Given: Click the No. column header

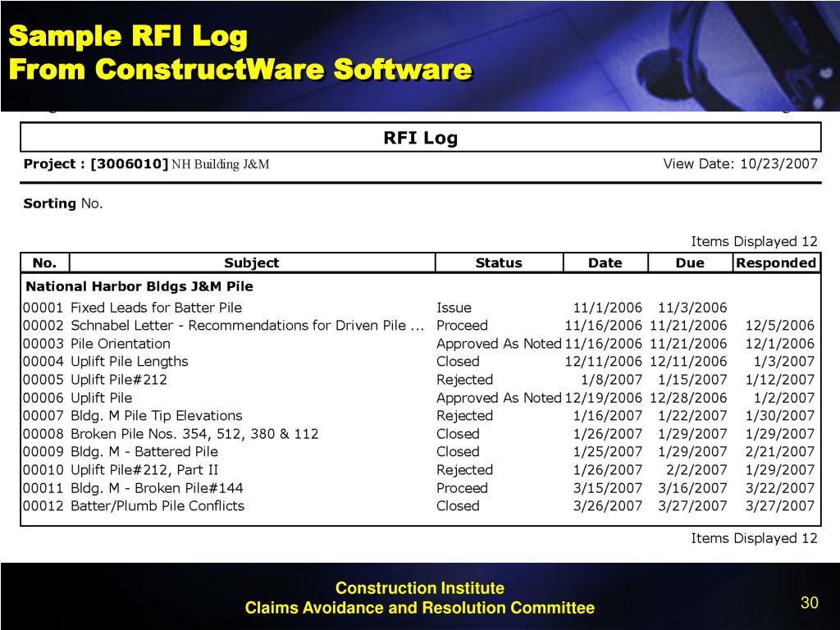Looking at the screenshot, I should click(45, 262).
